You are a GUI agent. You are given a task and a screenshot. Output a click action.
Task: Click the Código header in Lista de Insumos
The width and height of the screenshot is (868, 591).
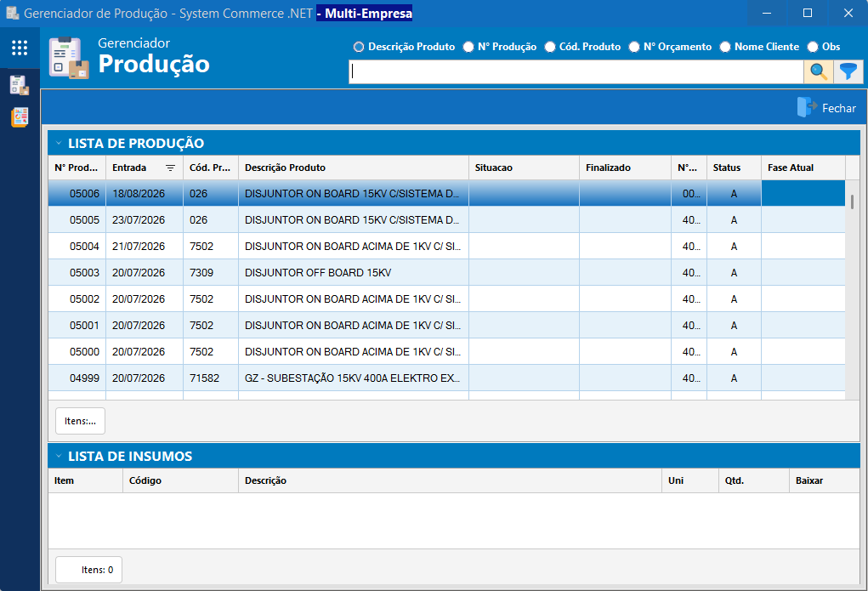click(x=180, y=480)
